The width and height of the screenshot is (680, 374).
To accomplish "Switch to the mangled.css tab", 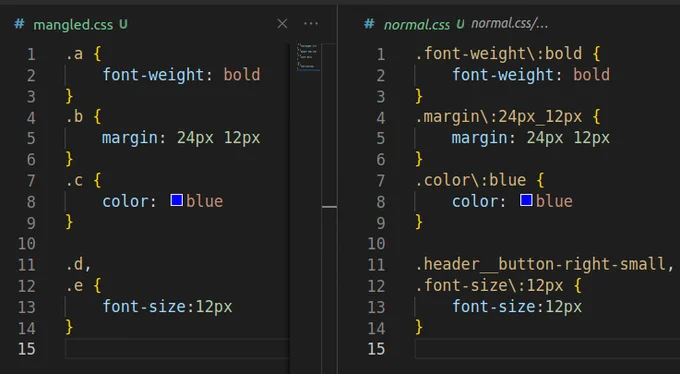I will [x=73, y=25].
